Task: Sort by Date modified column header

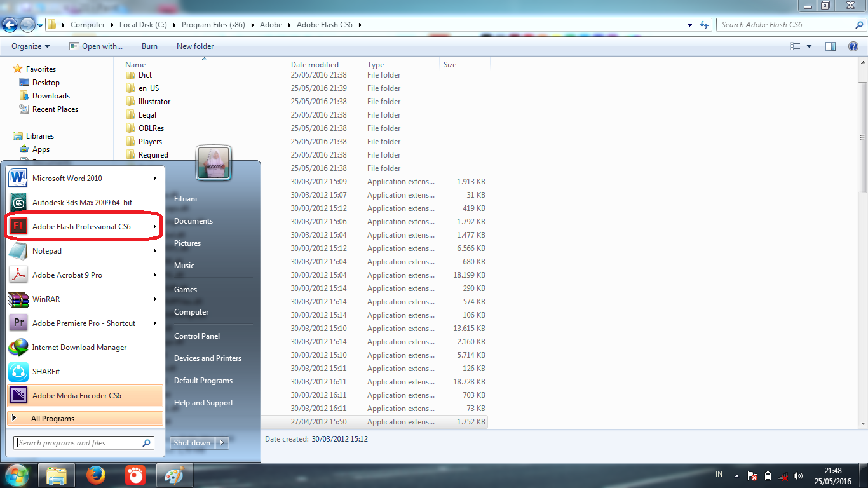Action: pos(325,65)
